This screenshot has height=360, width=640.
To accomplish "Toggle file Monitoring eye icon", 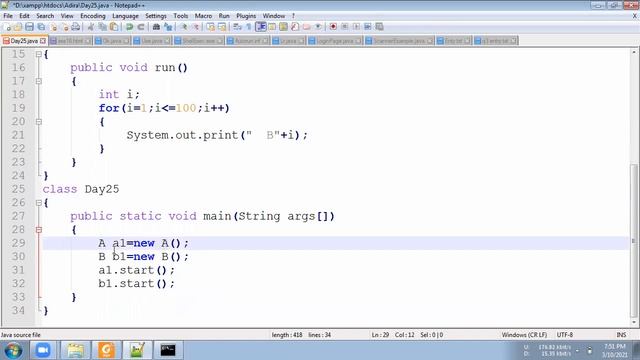I will [318, 27].
